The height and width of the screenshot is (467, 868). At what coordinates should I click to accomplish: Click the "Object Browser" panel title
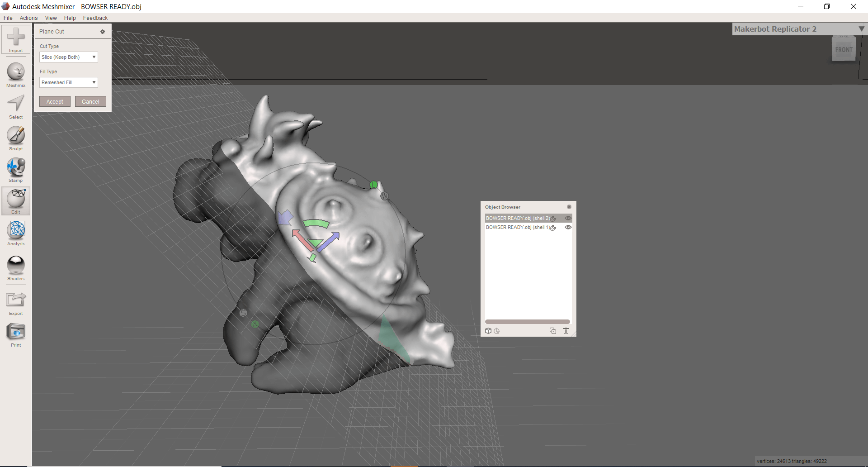(503, 207)
